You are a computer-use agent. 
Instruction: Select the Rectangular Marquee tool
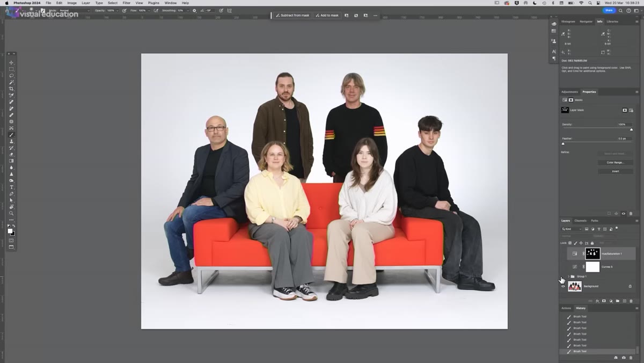11,69
